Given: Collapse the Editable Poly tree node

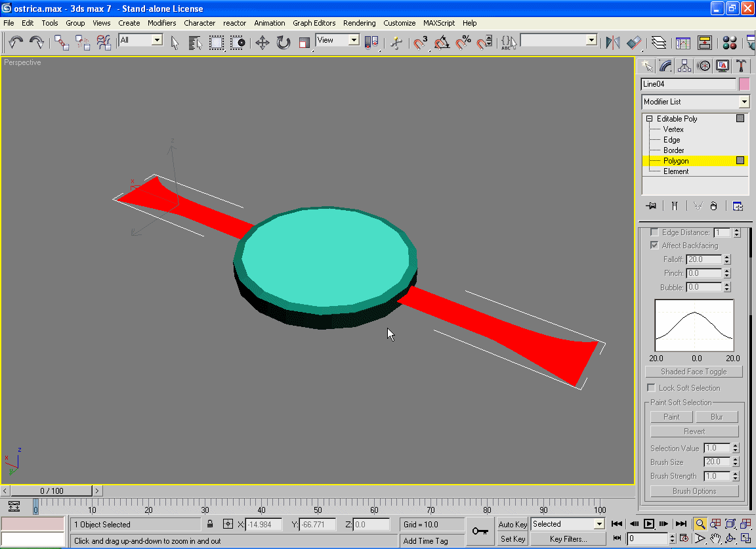Looking at the screenshot, I should coord(650,119).
